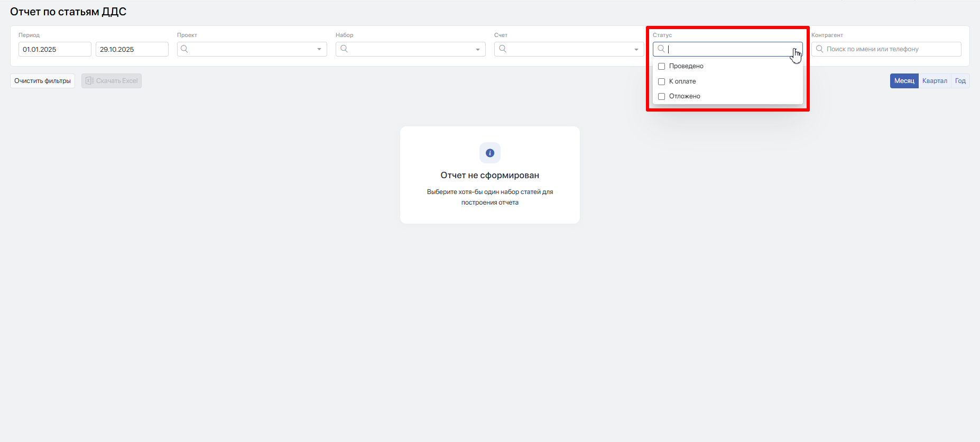
Task: Expand the Проект dropdown arrow
Action: coord(319,49)
